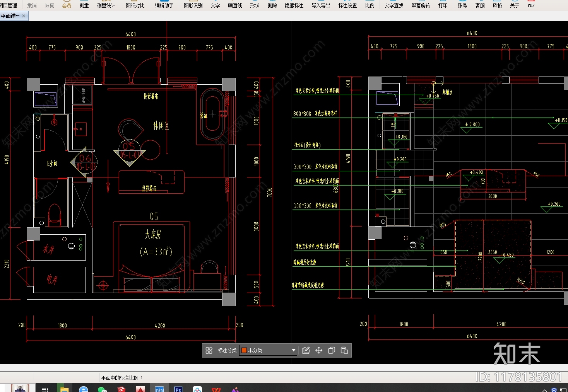
Task: Click the 挡水石(设计选样) annotation text
Action: (307, 145)
